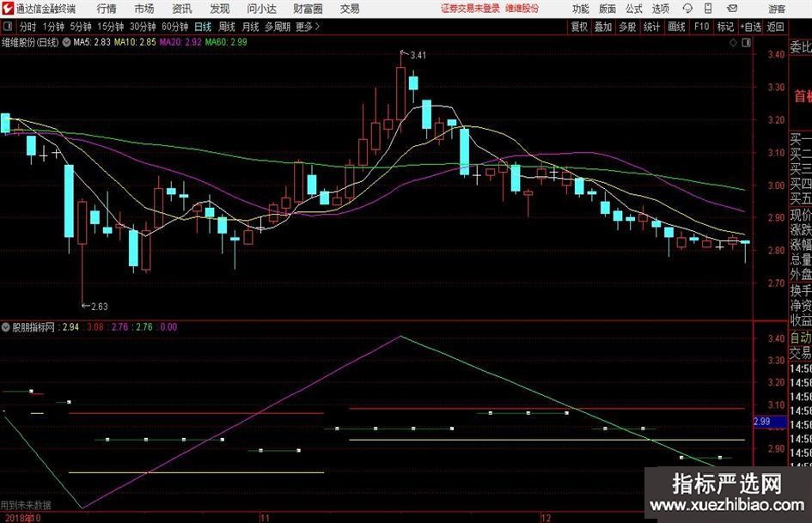Switch to 60分钟 period
This screenshot has height=523, width=812.
pos(175,27)
